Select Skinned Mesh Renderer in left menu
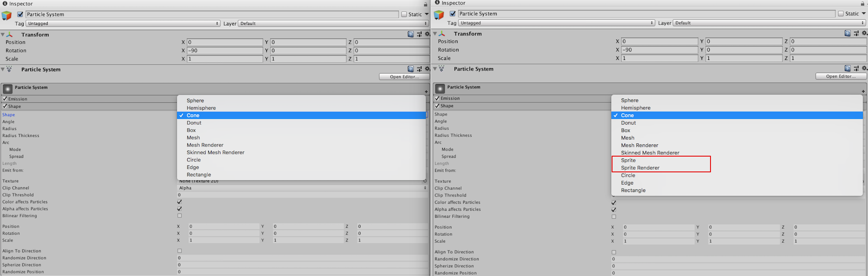This screenshot has width=868, height=276. click(301, 153)
